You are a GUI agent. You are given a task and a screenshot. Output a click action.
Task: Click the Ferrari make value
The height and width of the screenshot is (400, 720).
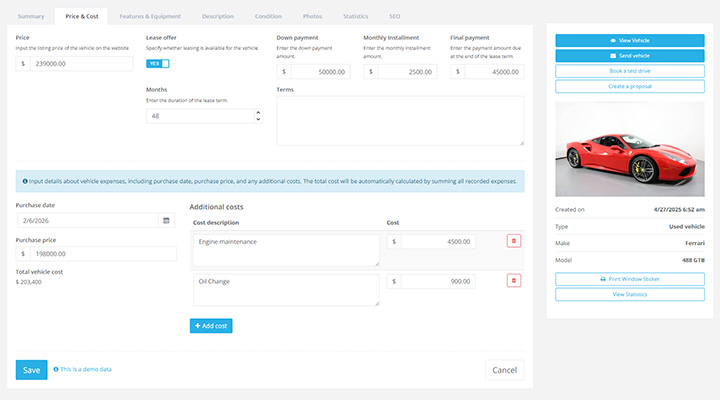pos(695,243)
